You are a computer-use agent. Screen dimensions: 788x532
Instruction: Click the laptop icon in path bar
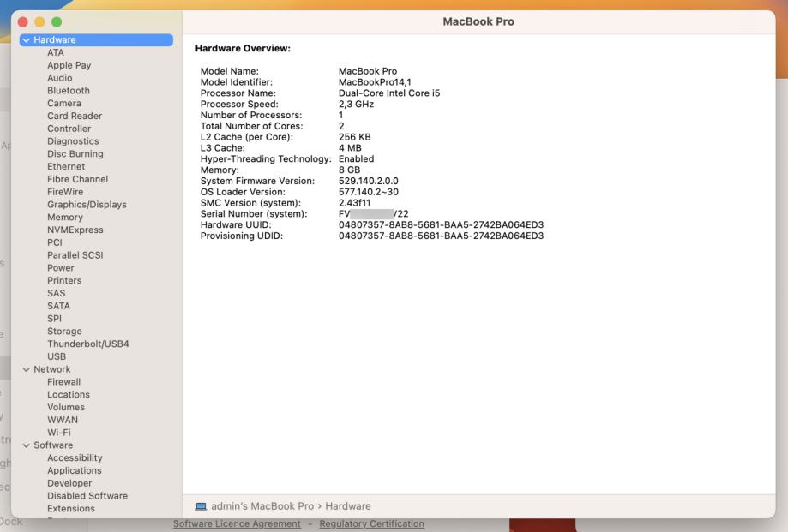[x=201, y=506]
